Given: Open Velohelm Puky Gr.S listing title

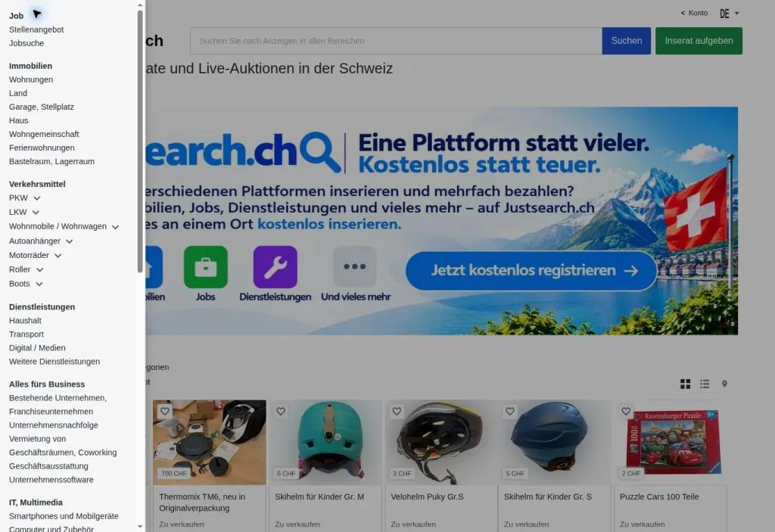Looking at the screenshot, I should click(x=427, y=497).
